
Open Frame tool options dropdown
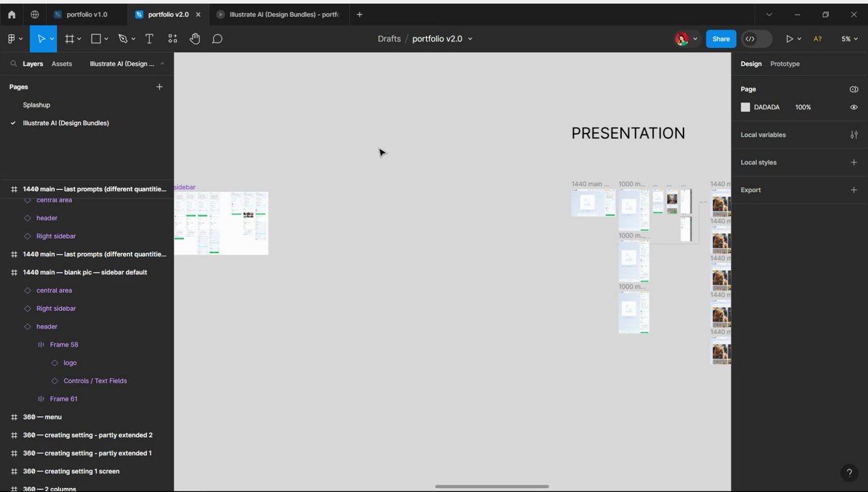79,39
